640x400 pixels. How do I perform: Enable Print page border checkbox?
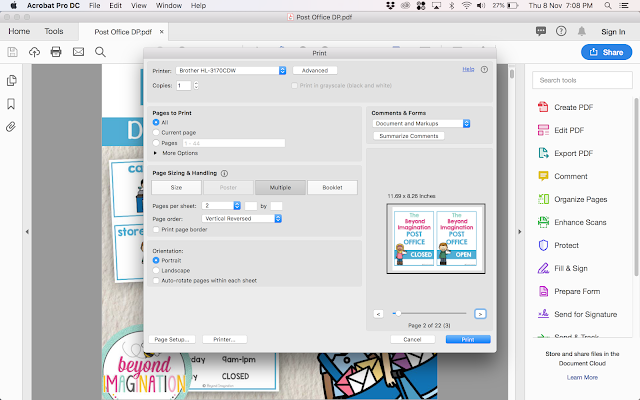(x=156, y=229)
